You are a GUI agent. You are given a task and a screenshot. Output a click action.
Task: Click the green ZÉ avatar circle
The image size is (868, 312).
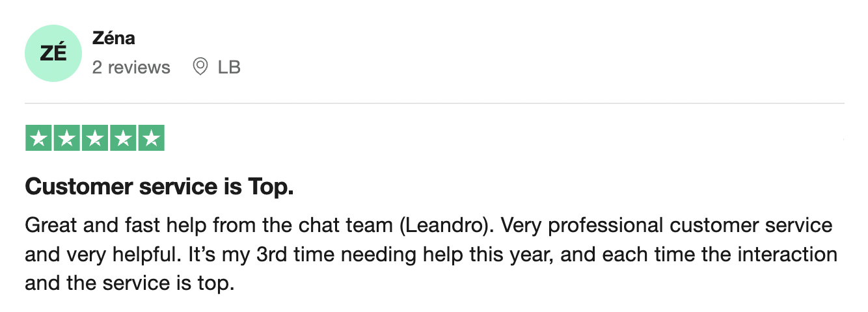click(x=53, y=53)
